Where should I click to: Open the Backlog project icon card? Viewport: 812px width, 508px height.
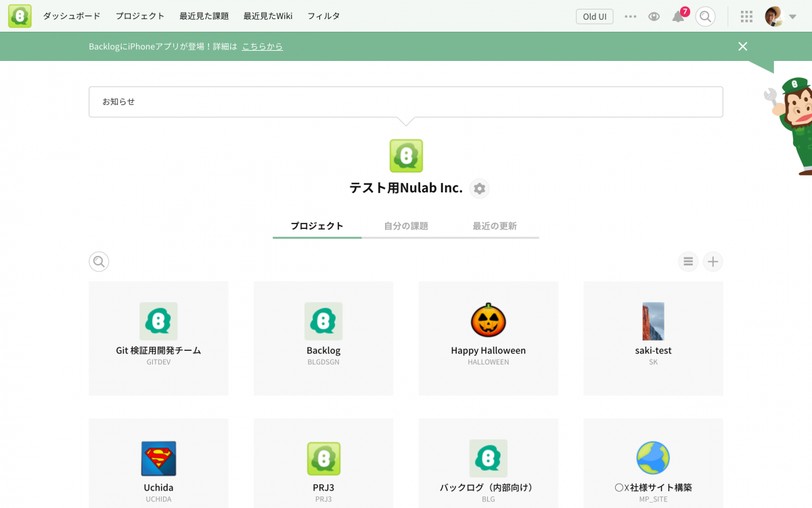pos(323,321)
